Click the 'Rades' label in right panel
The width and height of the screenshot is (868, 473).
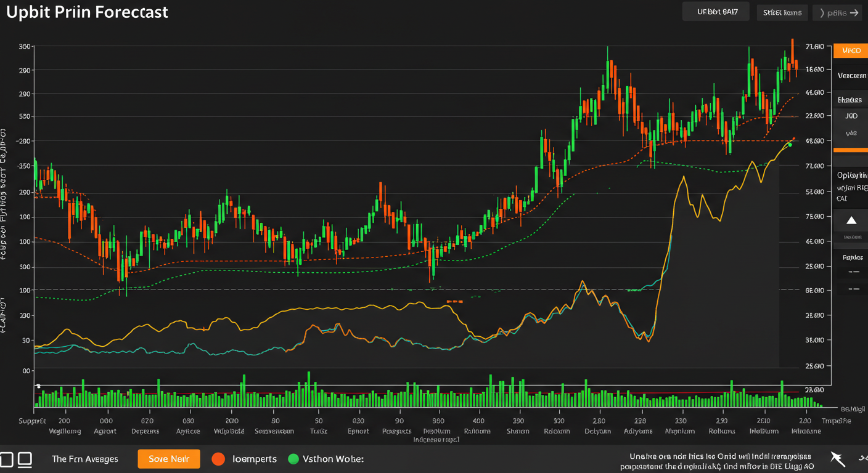(x=853, y=257)
